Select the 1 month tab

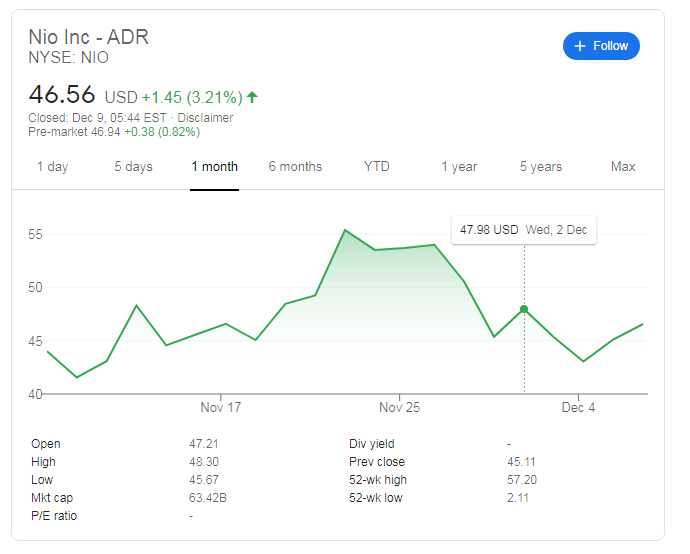tap(214, 167)
